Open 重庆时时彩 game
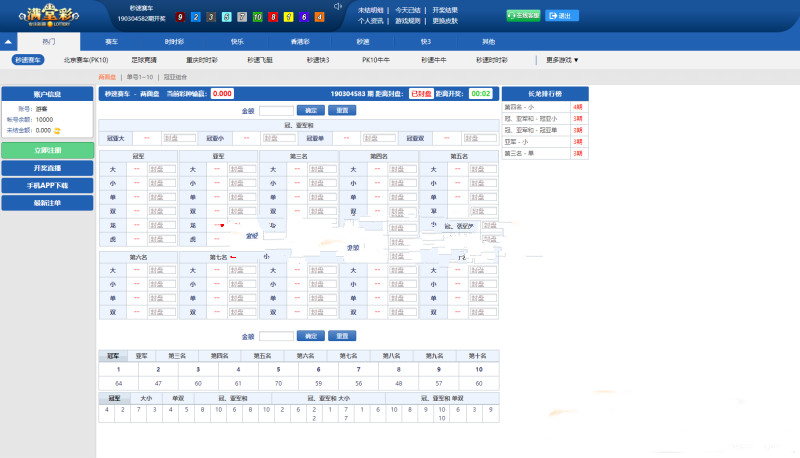The width and height of the screenshot is (800, 458). click(x=202, y=60)
